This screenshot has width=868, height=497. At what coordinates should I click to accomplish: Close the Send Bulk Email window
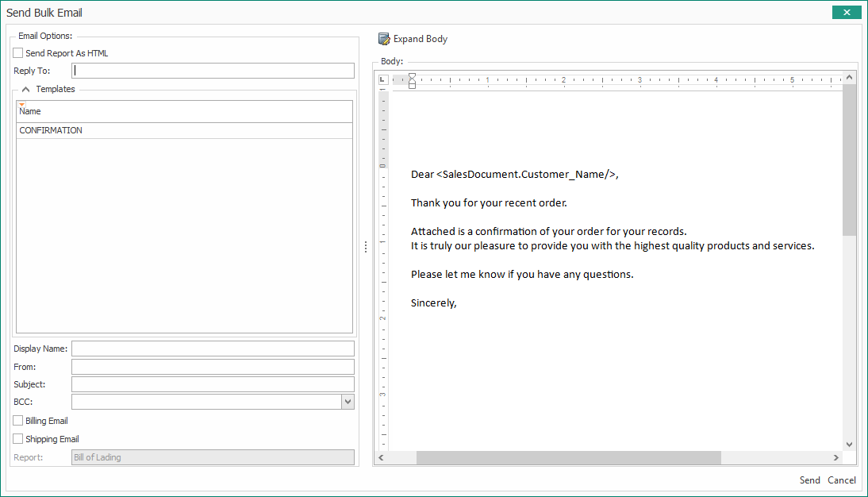click(847, 13)
